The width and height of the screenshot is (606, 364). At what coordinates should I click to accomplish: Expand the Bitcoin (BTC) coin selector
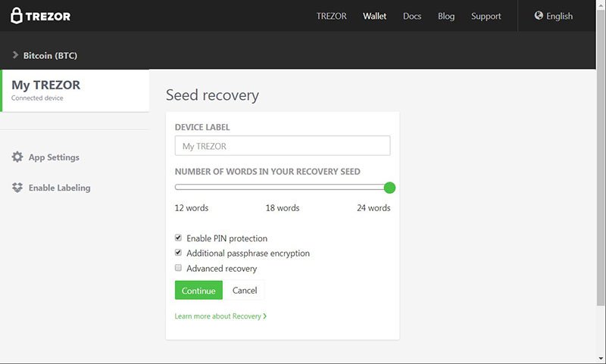(x=45, y=55)
